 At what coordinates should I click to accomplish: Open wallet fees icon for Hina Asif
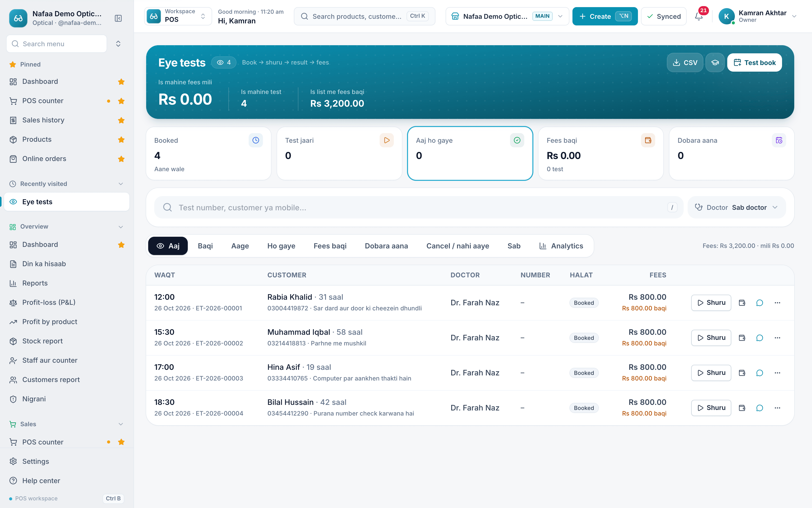click(x=742, y=373)
